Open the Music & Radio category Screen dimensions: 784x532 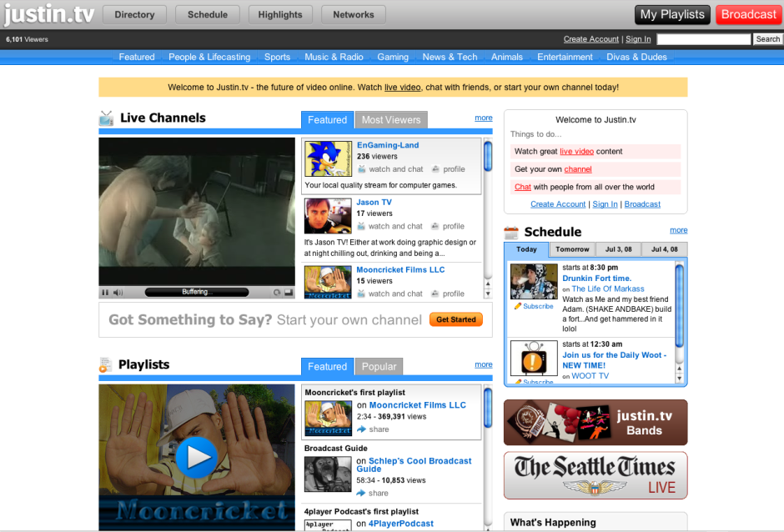click(x=334, y=57)
